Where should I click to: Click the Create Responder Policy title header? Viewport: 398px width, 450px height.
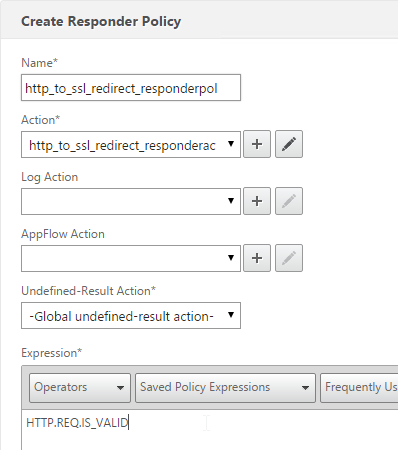[101, 21]
